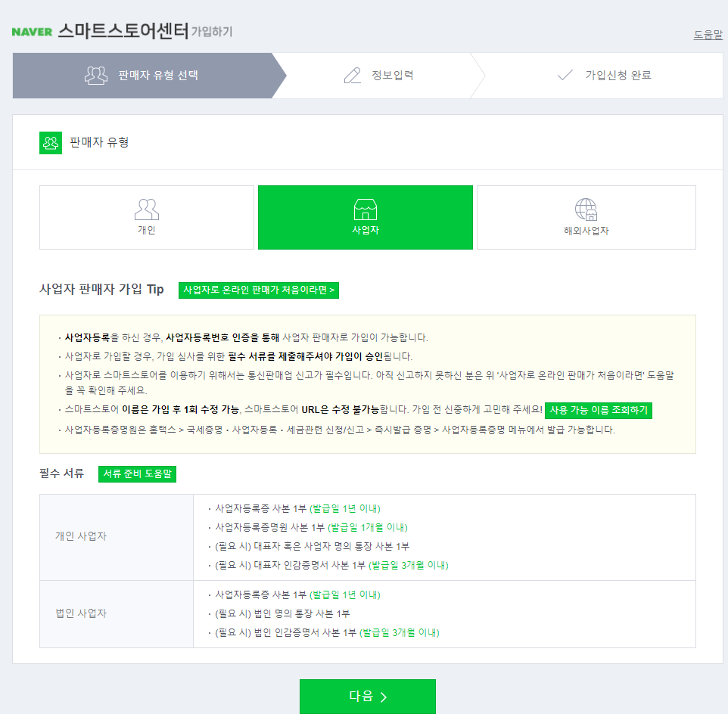Choose the 해외사업자 seller type card
728x714 pixels.
[586, 218]
